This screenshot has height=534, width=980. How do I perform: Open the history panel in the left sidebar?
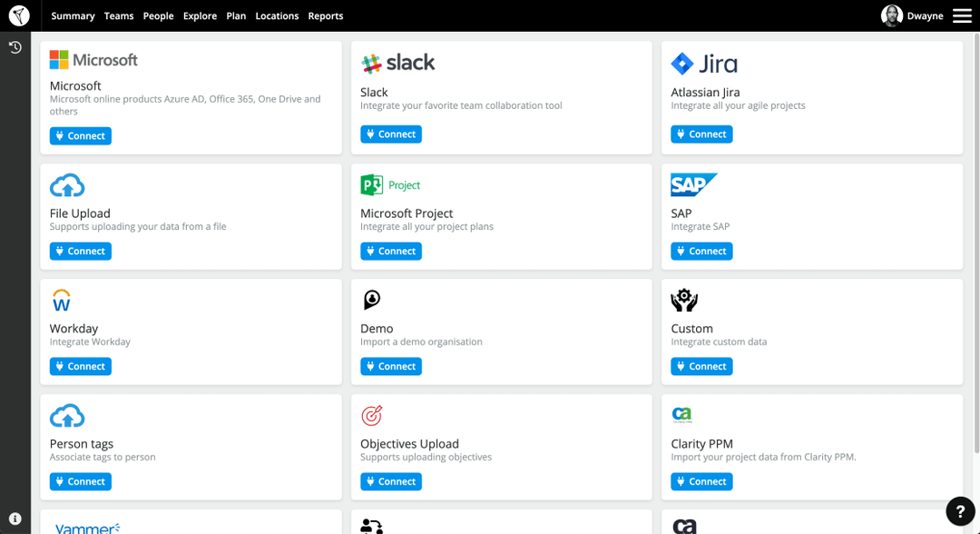pos(15,46)
